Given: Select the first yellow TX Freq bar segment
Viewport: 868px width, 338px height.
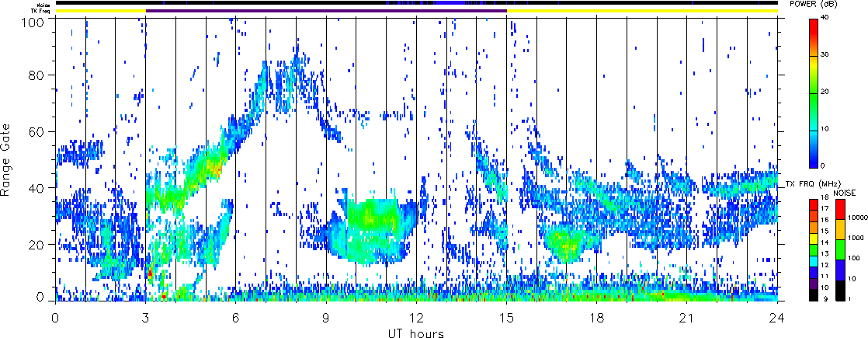Looking at the screenshot, I should (x=100, y=11).
